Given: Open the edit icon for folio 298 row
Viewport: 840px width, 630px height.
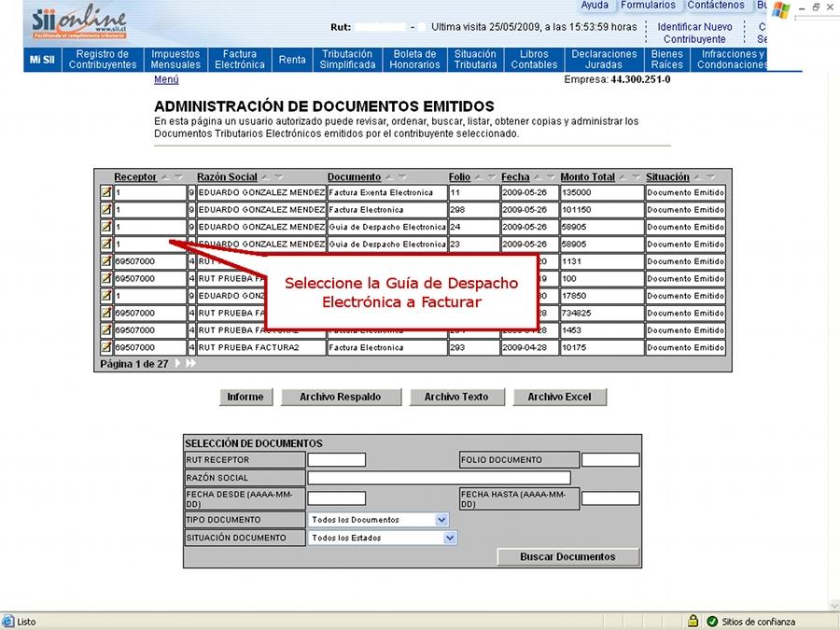Looking at the screenshot, I should tap(106, 209).
